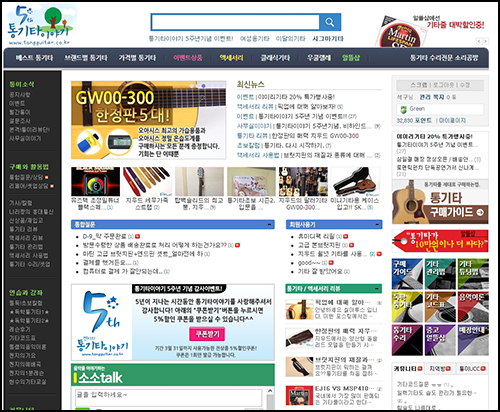
Task: Collapse the 회원사용기 panel minus icon
Action: [377, 225]
